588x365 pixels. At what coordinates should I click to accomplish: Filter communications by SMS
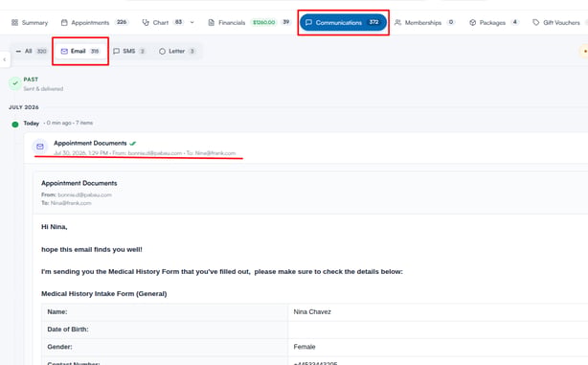point(129,51)
